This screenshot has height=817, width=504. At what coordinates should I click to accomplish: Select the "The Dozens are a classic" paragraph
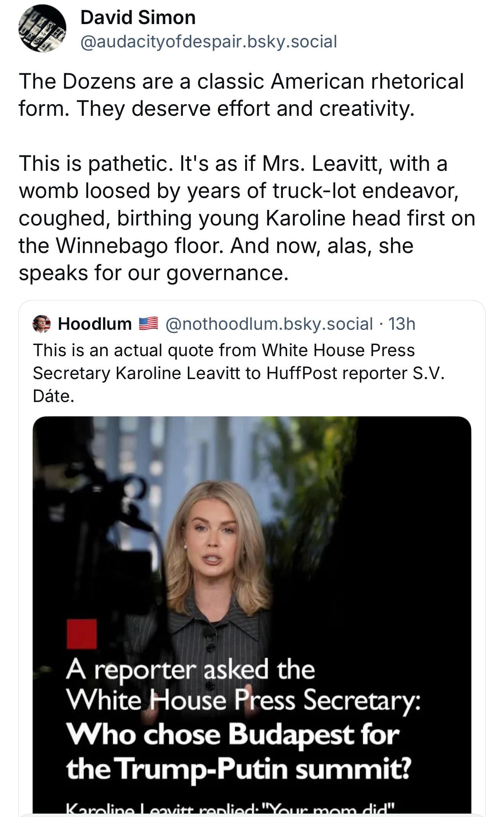tap(241, 95)
